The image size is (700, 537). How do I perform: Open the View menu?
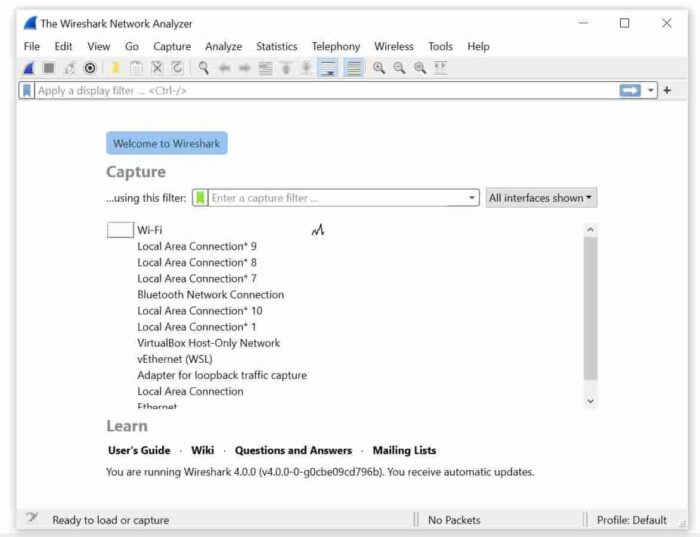[x=99, y=46]
